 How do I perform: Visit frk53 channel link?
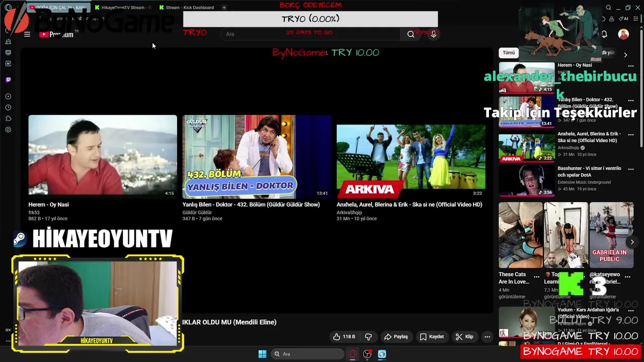pyautogui.click(x=34, y=213)
